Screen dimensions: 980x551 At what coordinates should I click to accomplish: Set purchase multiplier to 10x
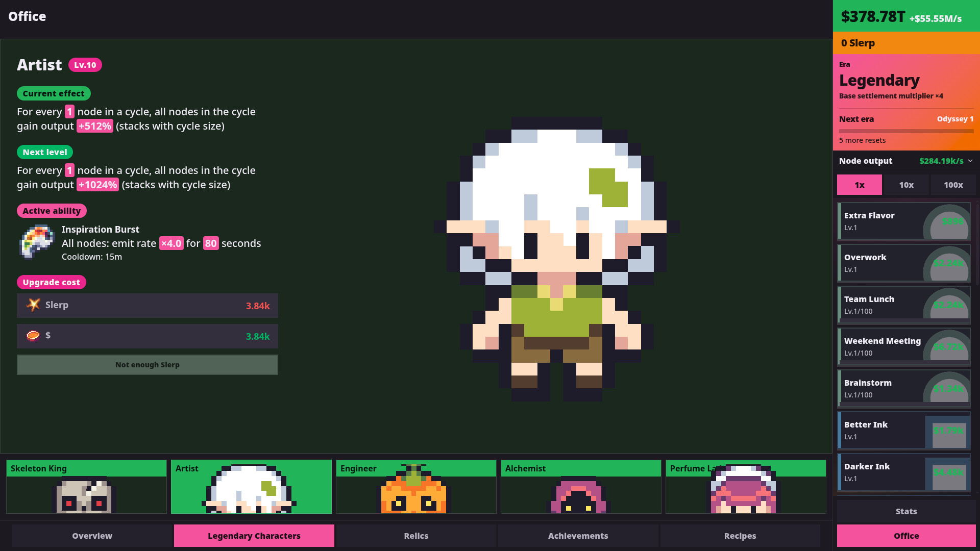[x=906, y=185]
